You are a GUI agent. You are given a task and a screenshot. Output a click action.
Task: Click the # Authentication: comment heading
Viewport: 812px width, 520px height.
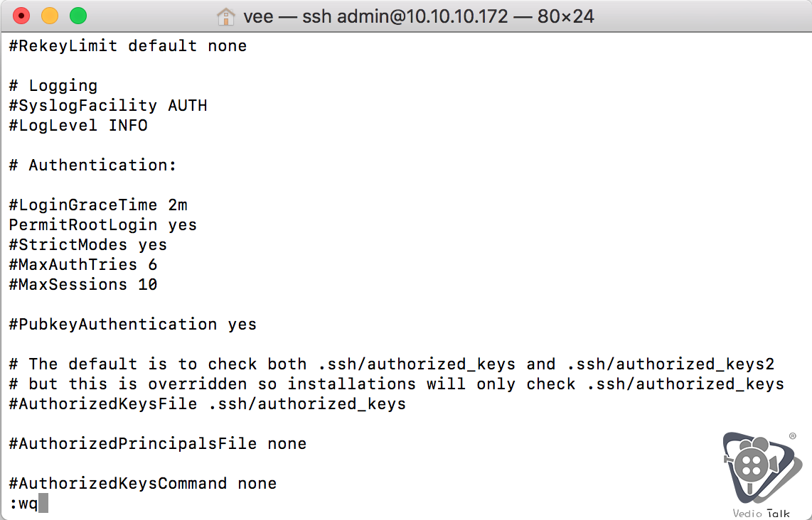[x=92, y=166]
